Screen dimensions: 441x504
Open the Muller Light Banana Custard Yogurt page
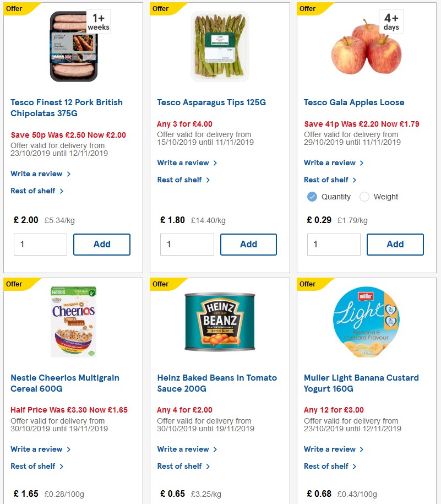(361, 383)
